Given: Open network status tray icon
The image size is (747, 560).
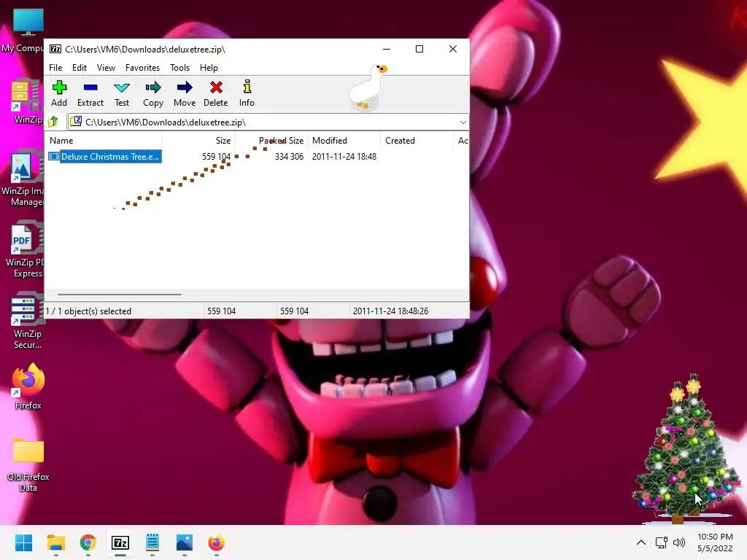Looking at the screenshot, I should tap(661, 542).
